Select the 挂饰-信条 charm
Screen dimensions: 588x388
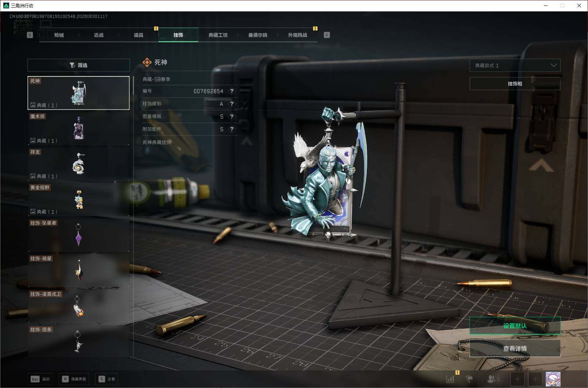click(79, 341)
